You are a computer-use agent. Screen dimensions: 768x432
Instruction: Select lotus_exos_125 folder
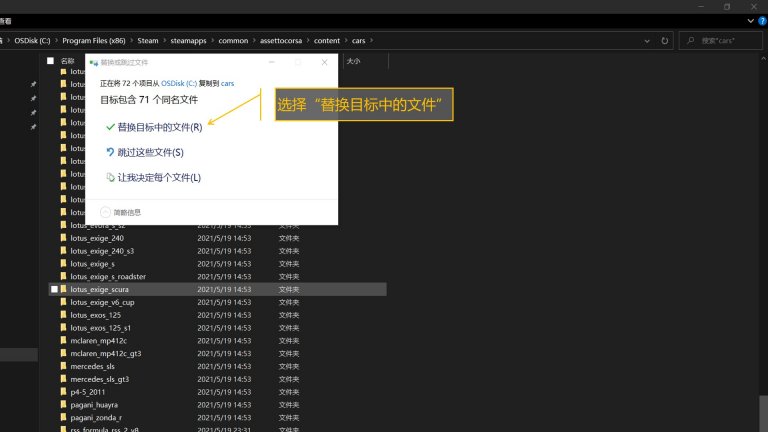(x=96, y=315)
